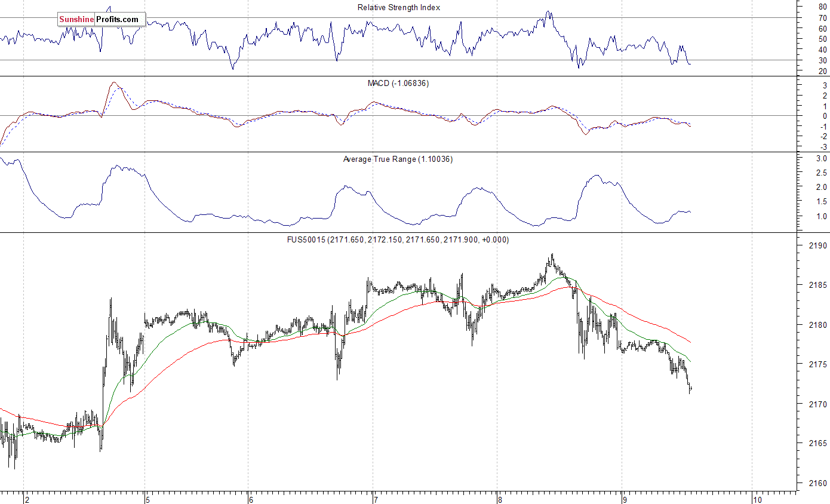Click the 2180 price axis label
The height and width of the screenshot is (504, 830).
click(819, 325)
